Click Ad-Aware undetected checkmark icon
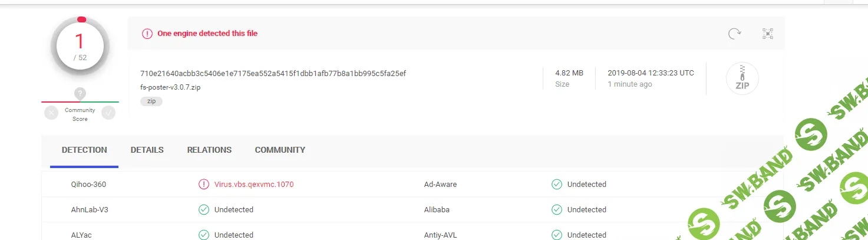The image size is (868, 240). coord(557,184)
